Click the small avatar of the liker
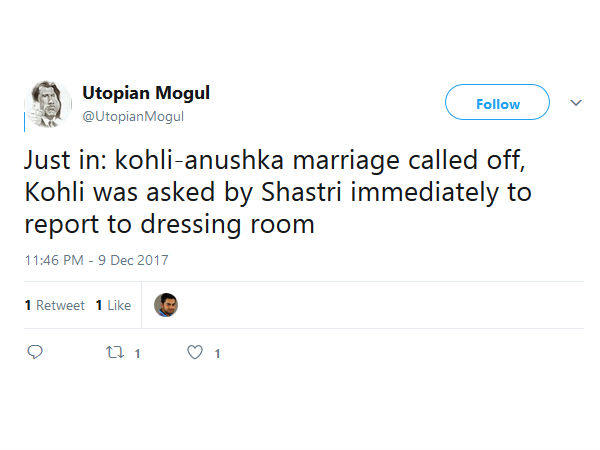 [166, 305]
